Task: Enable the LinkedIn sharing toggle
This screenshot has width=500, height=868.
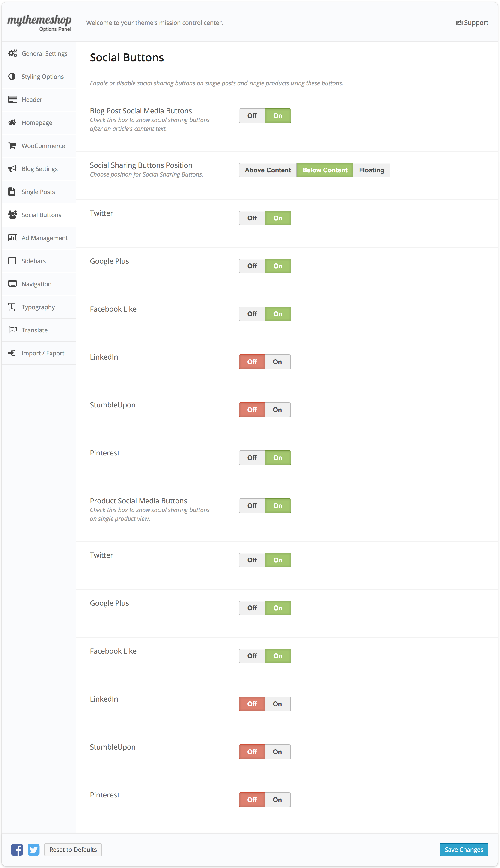Action: pyautogui.click(x=277, y=362)
